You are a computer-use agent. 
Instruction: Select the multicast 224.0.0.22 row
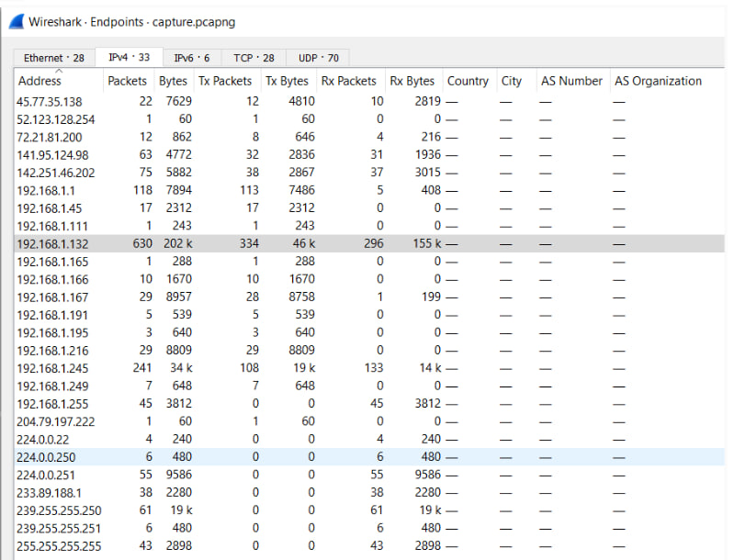pos(369,440)
